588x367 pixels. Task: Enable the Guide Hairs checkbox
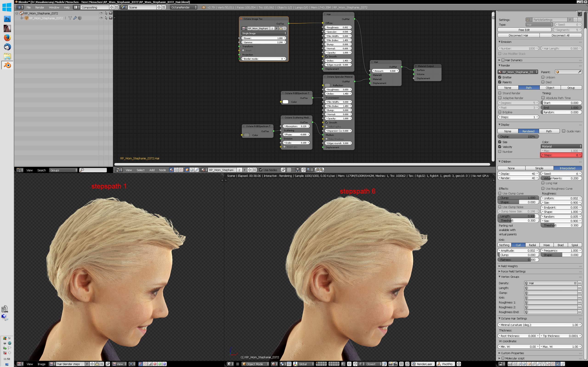click(x=564, y=131)
